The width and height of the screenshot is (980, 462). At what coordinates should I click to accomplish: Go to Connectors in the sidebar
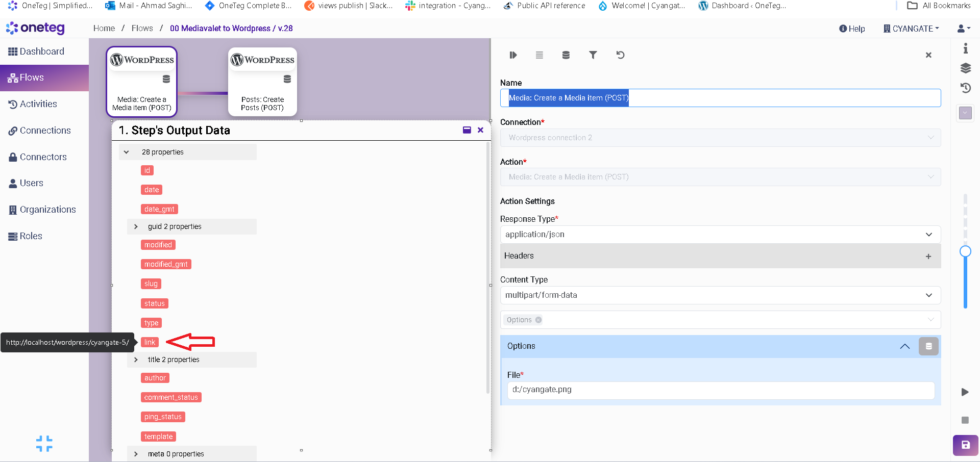(x=43, y=157)
